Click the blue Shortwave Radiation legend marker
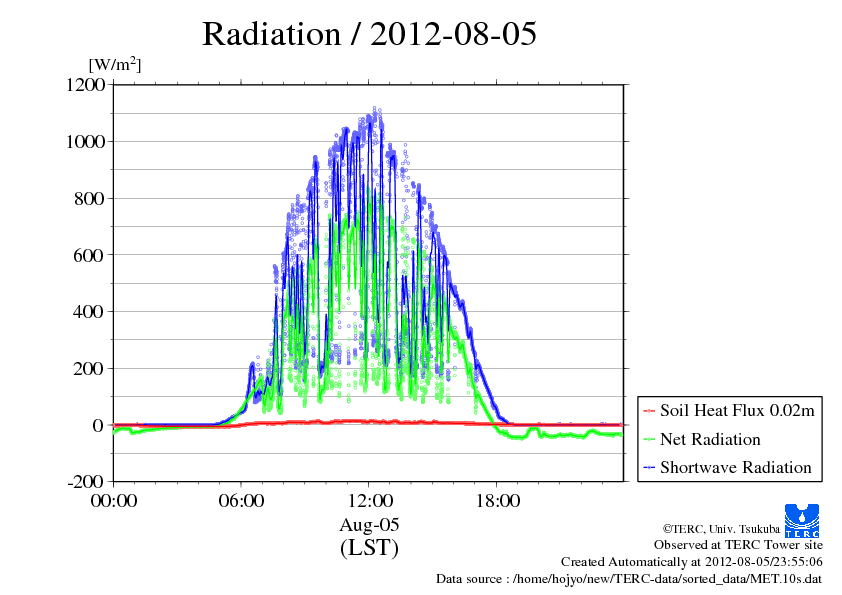The height and width of the screenshot is (595, 842). (649, 468)
